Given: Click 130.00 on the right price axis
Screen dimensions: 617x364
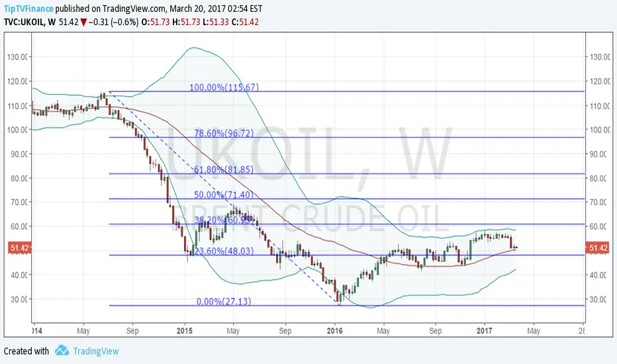Looking at the screenshot, I should coord(600,57).
